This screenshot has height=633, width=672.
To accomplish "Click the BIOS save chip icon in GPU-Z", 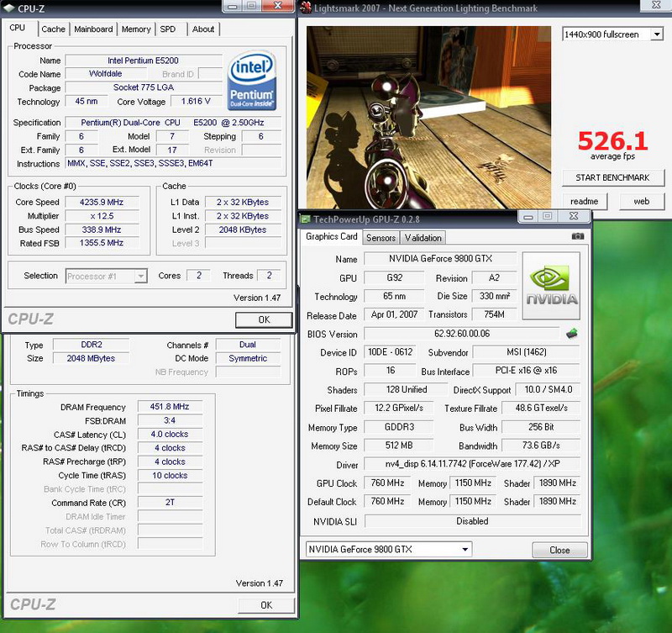I will coord(572,333).
